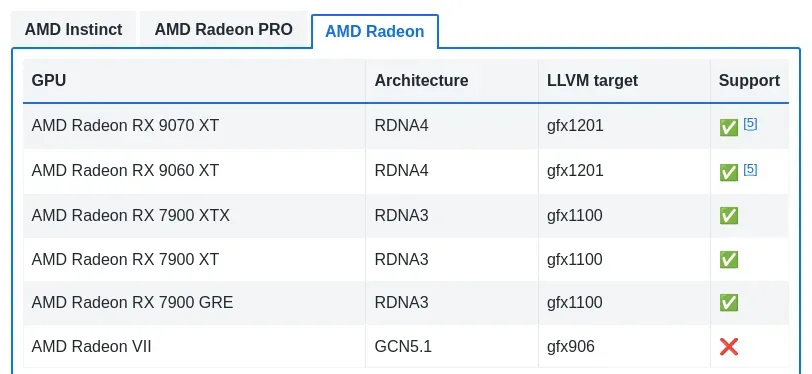
Task: Click the LLVM target column header
Action: [625, 81]
